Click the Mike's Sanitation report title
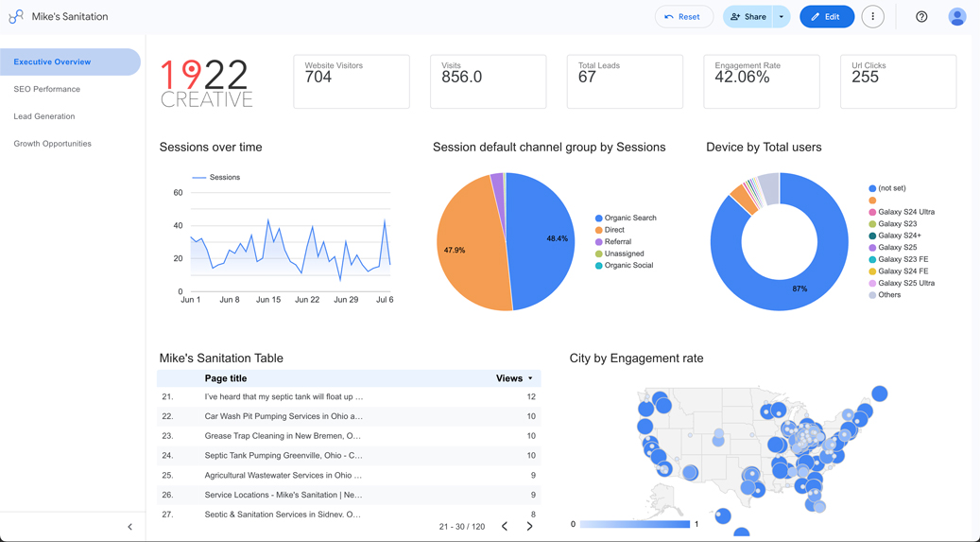Image resolution: width=980 pixels, height=542 pixels. (x=70, y=17)
